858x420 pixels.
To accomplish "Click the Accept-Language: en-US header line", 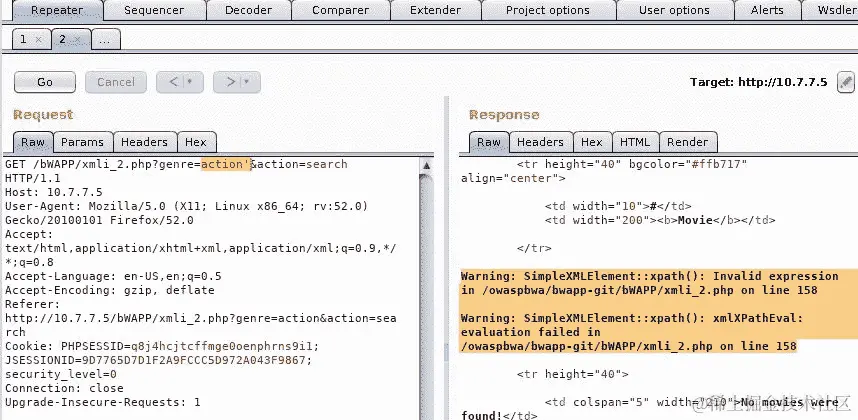I will [113, 276].
